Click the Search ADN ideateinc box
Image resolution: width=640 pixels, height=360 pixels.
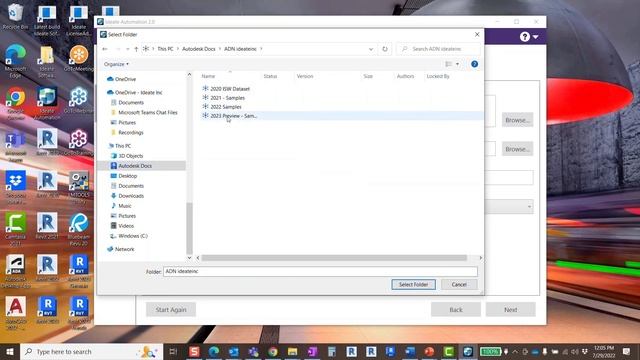coord(438,49)
